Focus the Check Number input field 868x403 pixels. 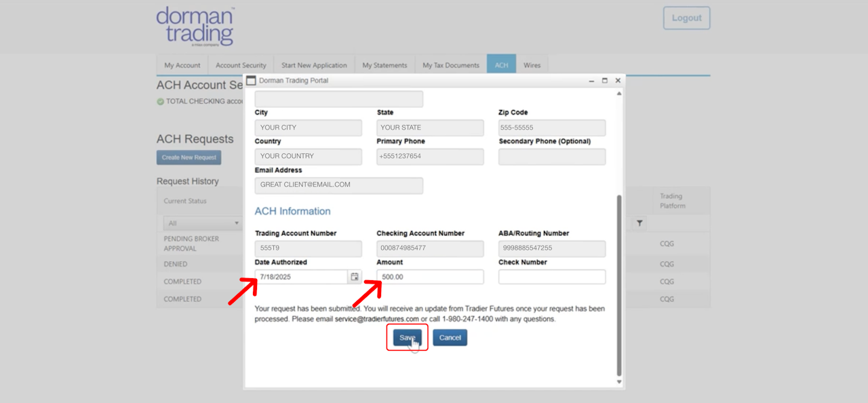[552, 277]
